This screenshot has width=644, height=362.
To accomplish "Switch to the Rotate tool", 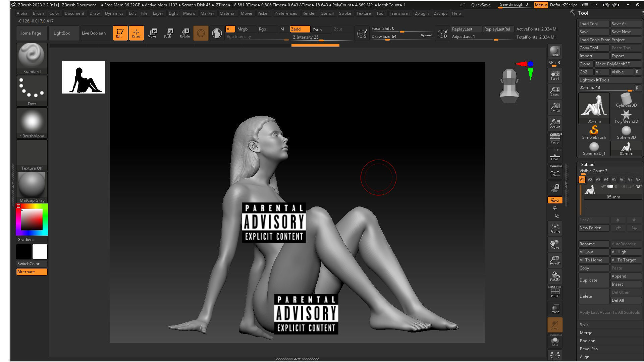I will [184, 33].
